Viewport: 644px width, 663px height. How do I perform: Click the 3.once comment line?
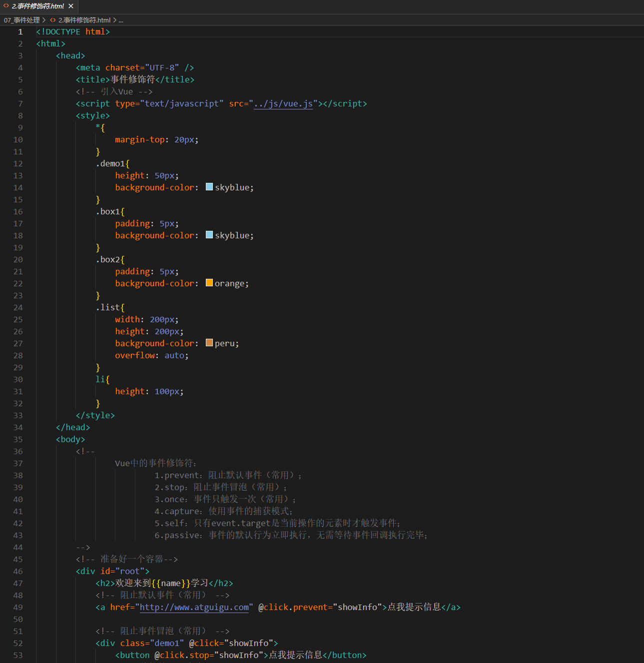226,499
